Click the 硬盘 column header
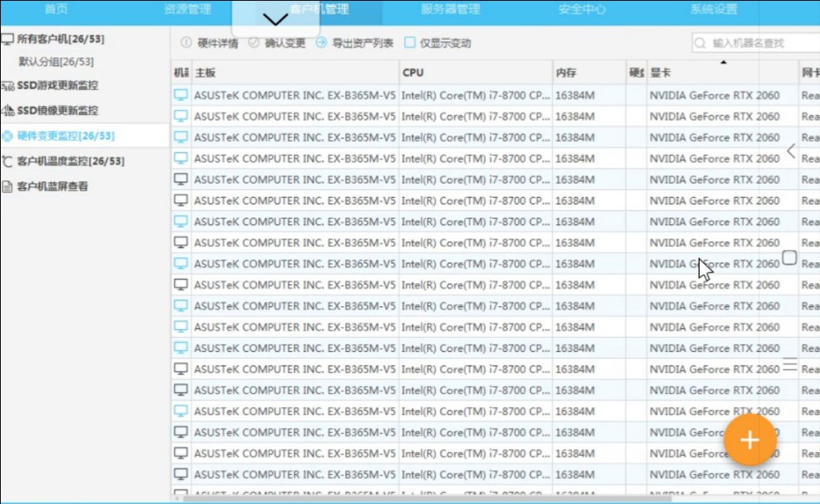The image size is (820, 504). 636,72
